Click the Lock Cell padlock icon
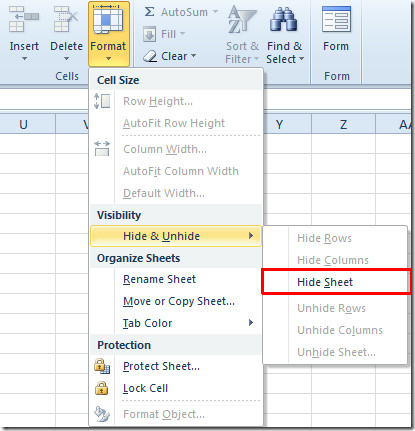The image size is (415, 431). [101, 388]
